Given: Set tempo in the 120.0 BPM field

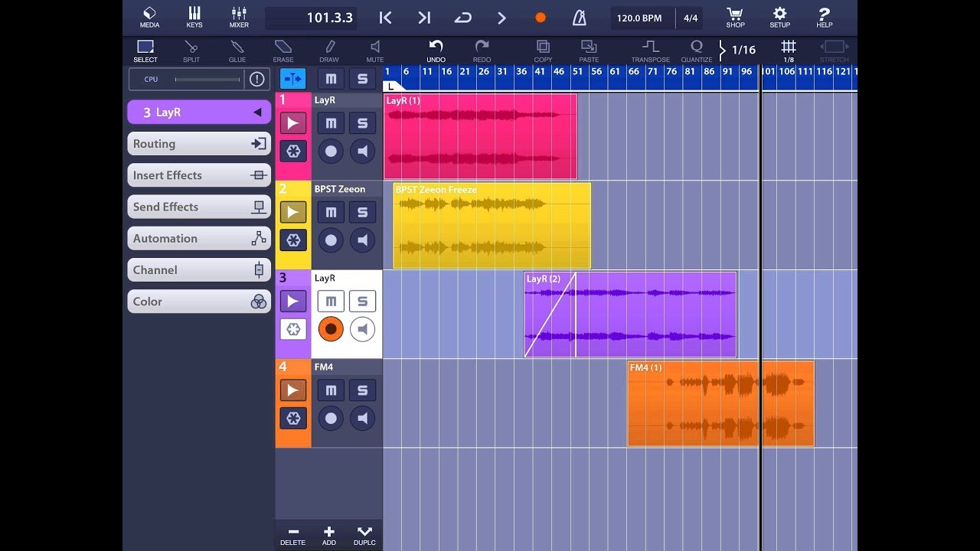Looking at the screenshot, I should [639, 18].
